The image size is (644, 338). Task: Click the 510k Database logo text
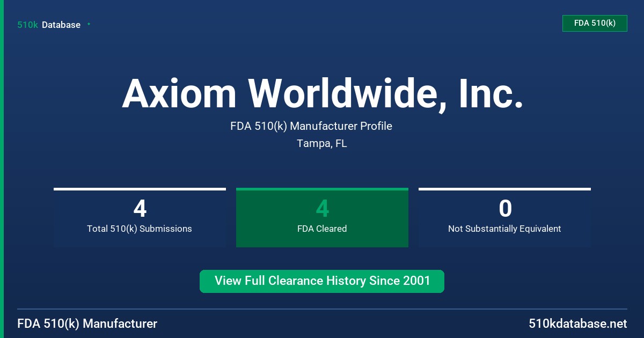(x=49, y=25)
